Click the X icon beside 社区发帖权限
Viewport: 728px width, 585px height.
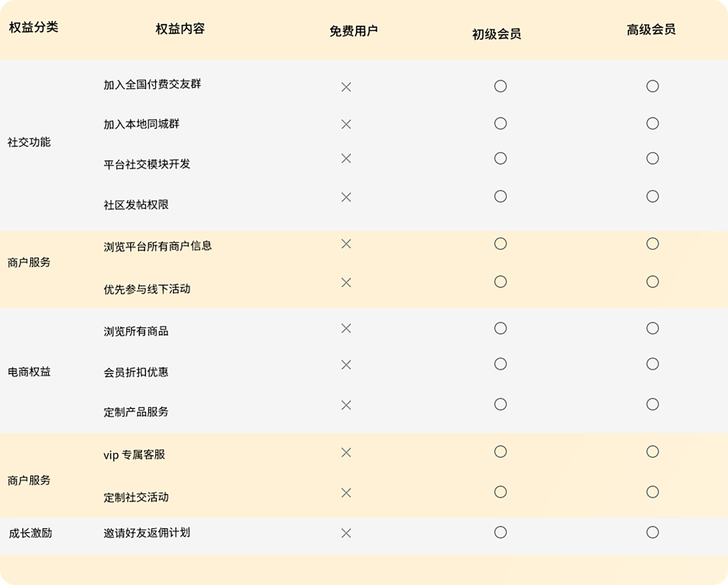tap(346, 197)
